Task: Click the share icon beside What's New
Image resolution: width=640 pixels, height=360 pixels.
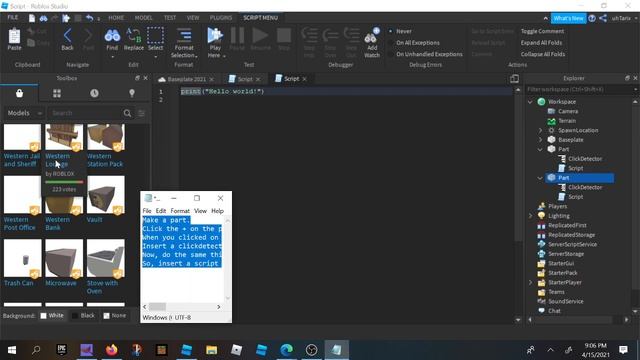Action: click(603, 18)
